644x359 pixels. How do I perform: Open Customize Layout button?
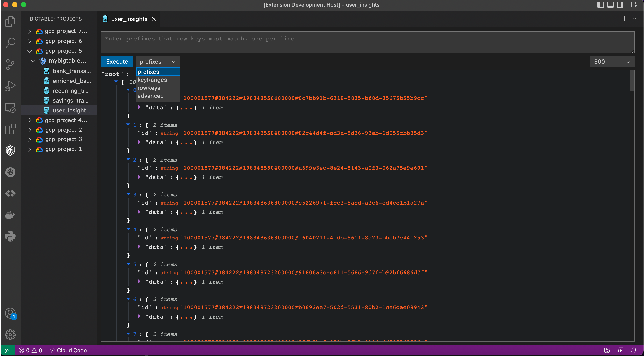click(634, 5)
